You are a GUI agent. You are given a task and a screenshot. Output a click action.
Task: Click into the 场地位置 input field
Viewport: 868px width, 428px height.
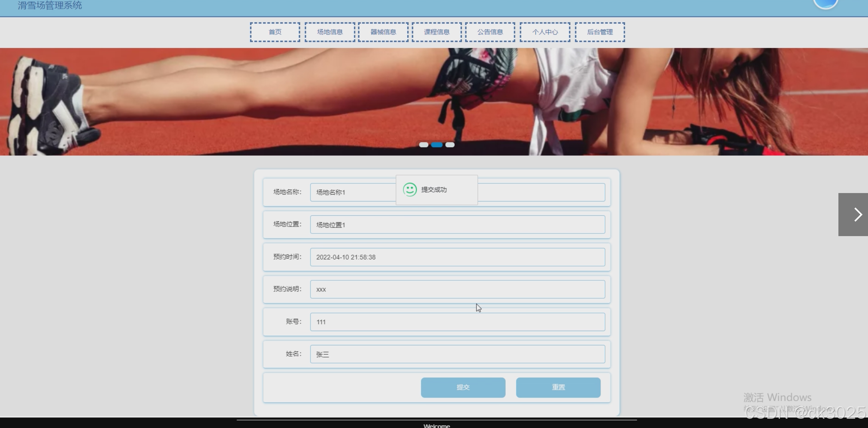(457, 225)
